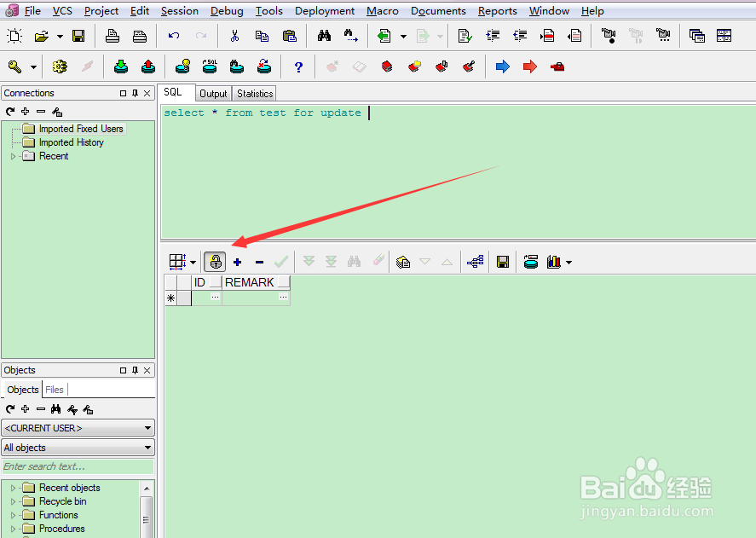Delete the record with the minus icon
The height and width of the screenshot is (538, 756).
coord(259,263)
